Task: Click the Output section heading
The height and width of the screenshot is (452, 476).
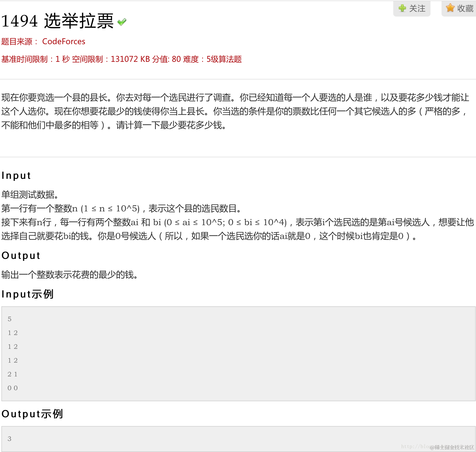Action: coord(21,256)
